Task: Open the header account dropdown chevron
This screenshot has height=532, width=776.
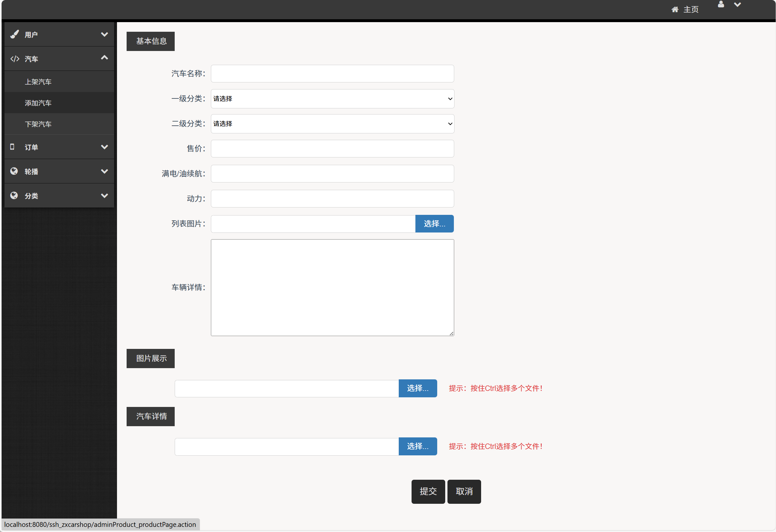Action: (x=737, y=5)
